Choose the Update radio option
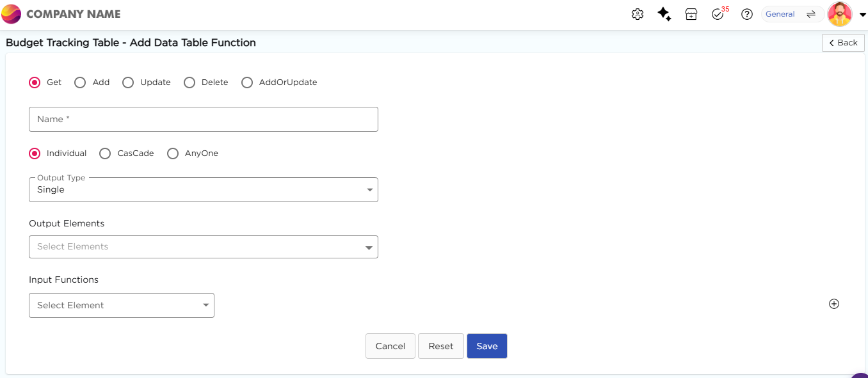The image size is (868, 378). 128,83
